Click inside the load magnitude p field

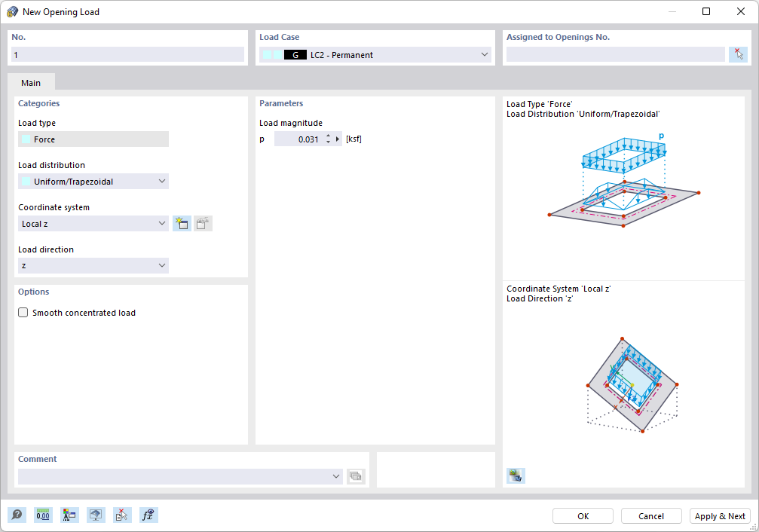click(x=305, y=139)
